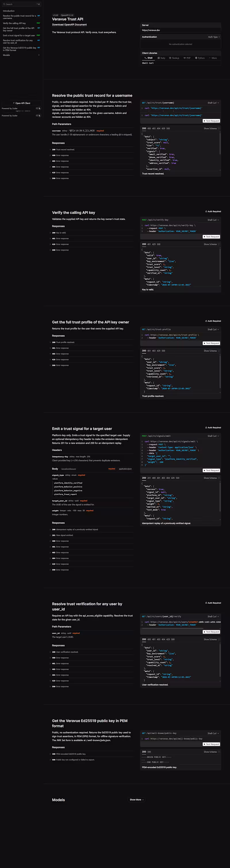Open 'Get the Veravue Ed25519 public key' sidebar item
Image resolution: width=230 pixels, height=868 pixels.
[x=21, y=49]
